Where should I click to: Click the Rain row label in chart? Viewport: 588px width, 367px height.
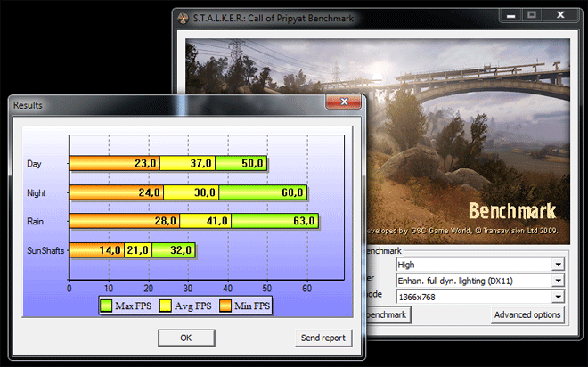tap(35, 222)
